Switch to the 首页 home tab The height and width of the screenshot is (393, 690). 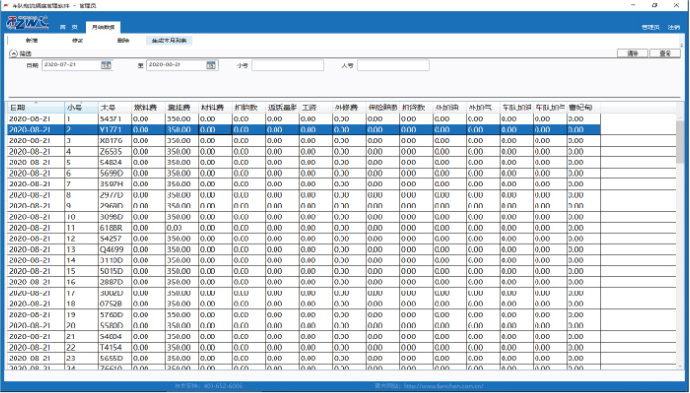69,27
